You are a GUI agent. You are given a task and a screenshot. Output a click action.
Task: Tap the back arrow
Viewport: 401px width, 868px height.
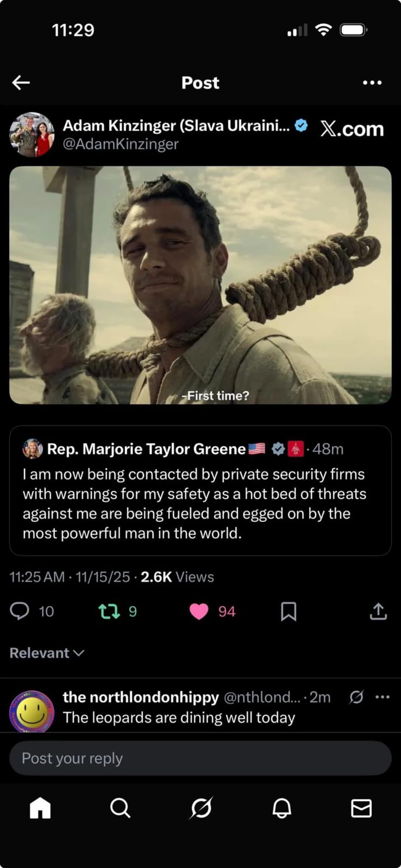(21, 83)
